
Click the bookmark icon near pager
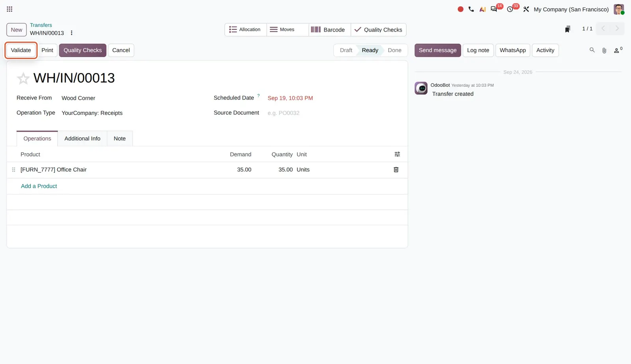click(568, 29)
